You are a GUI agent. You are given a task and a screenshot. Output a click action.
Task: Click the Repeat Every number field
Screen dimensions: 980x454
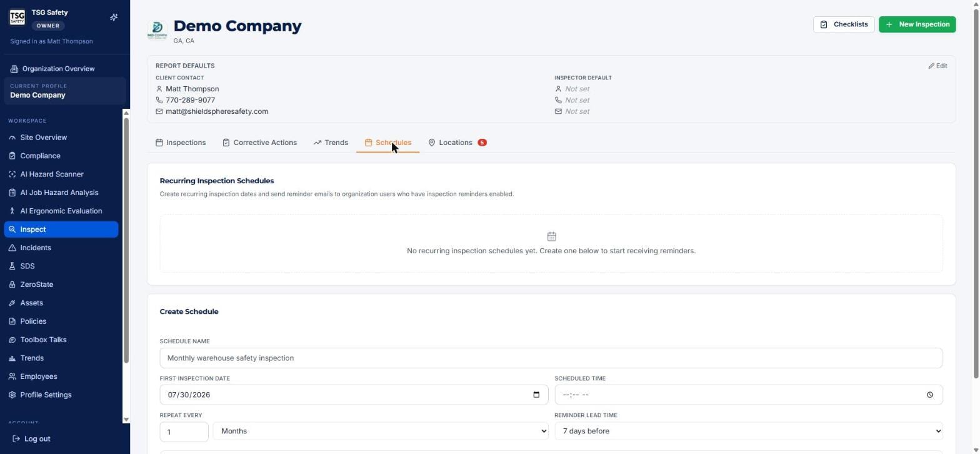tap(184, 431)
